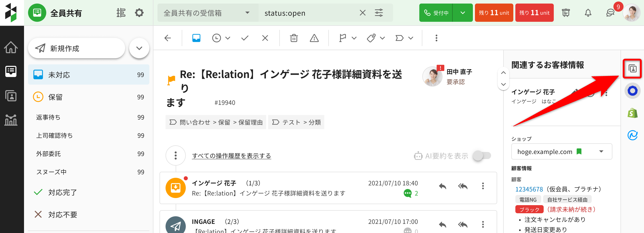Viewport: 644px width, 233px height.
Task: Open the settings gear beside 全員共有
Action: (139, 13)
